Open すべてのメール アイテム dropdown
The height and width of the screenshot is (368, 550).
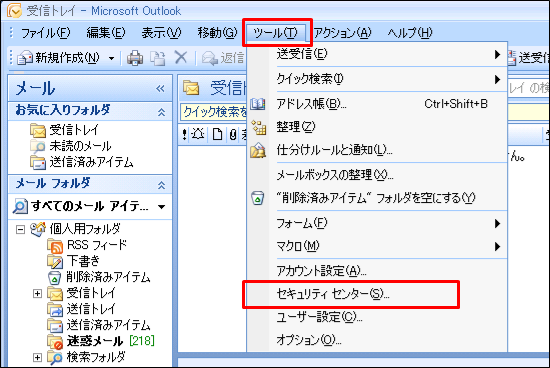pos(161,207)
